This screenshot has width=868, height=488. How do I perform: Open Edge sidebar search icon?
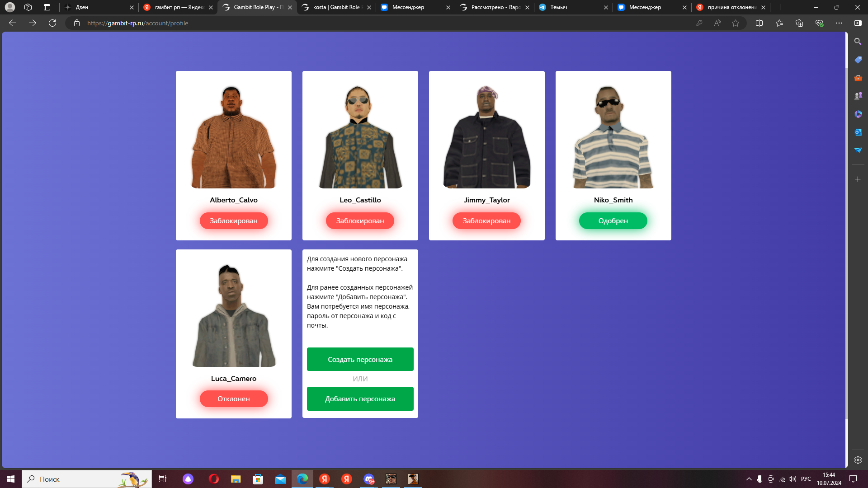tap(858, 42)
